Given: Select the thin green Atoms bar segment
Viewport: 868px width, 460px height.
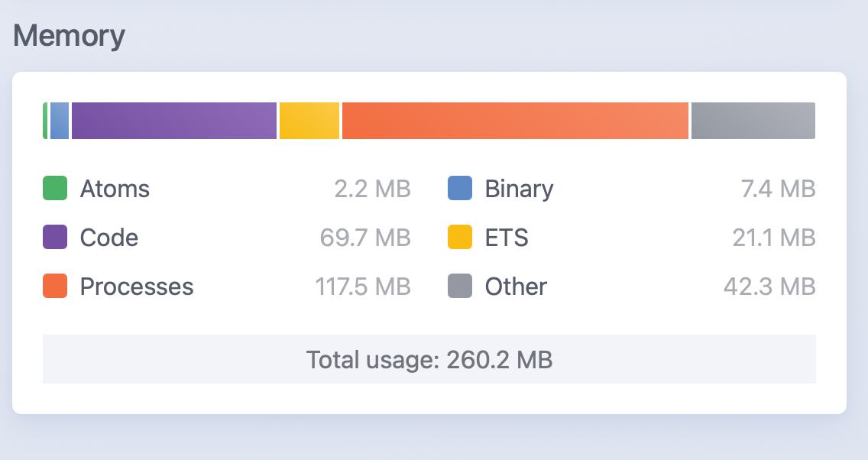Looking at the screenshot, I should [x=45, y=121].
